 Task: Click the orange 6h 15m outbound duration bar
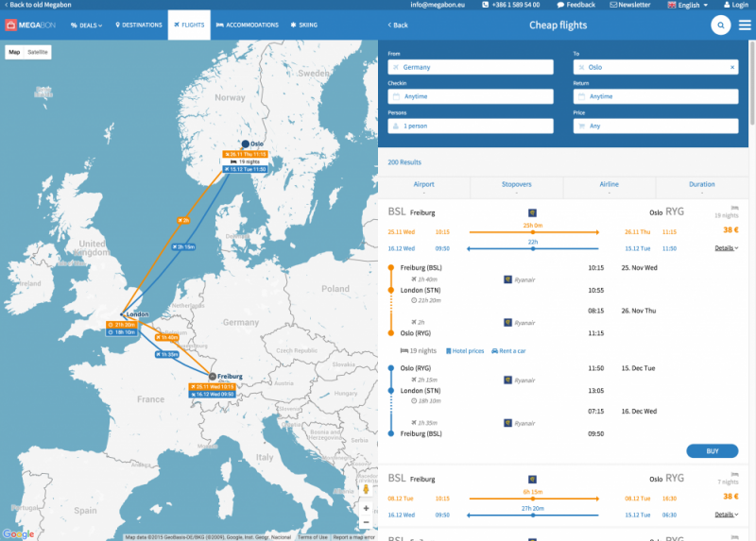point(533,499)
